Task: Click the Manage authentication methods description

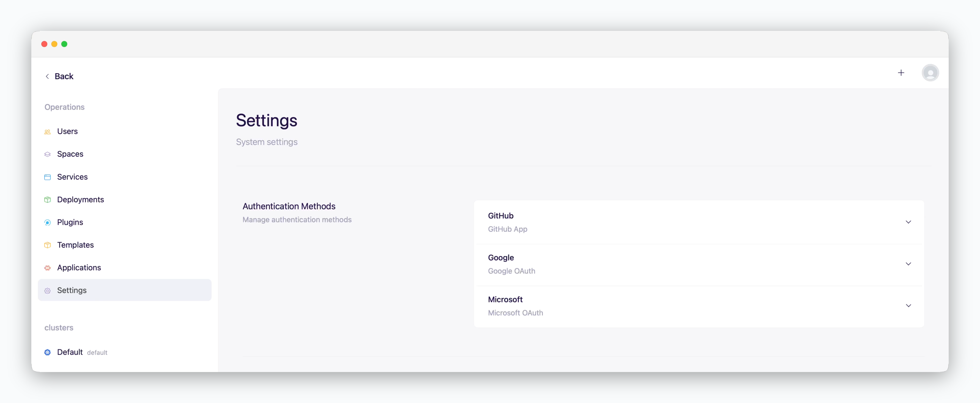Action: pos(297,220)
